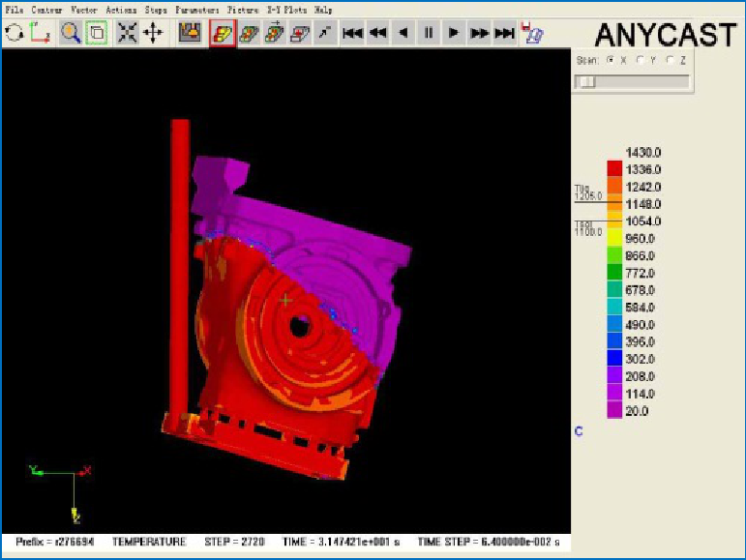746x560 pixels.
Task: Click the green zoom-box icon
Action: [x=97, y=33]
